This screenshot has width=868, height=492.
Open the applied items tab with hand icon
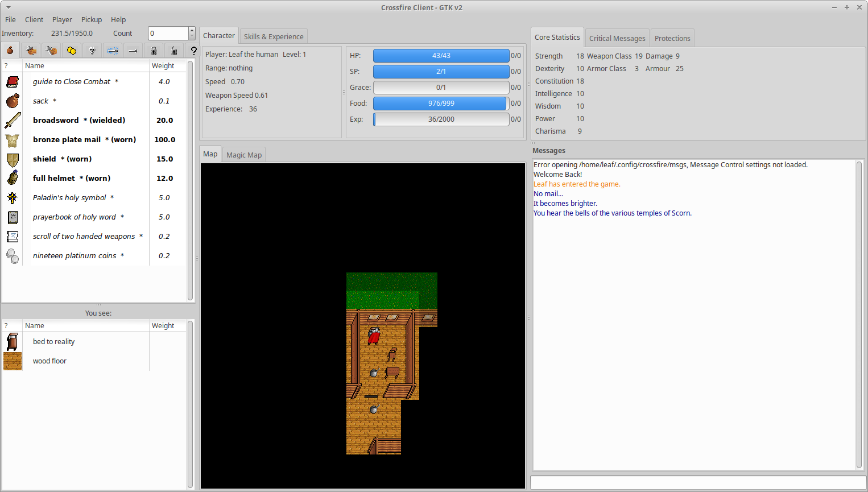pyautogui.click(x=31, y=51)
